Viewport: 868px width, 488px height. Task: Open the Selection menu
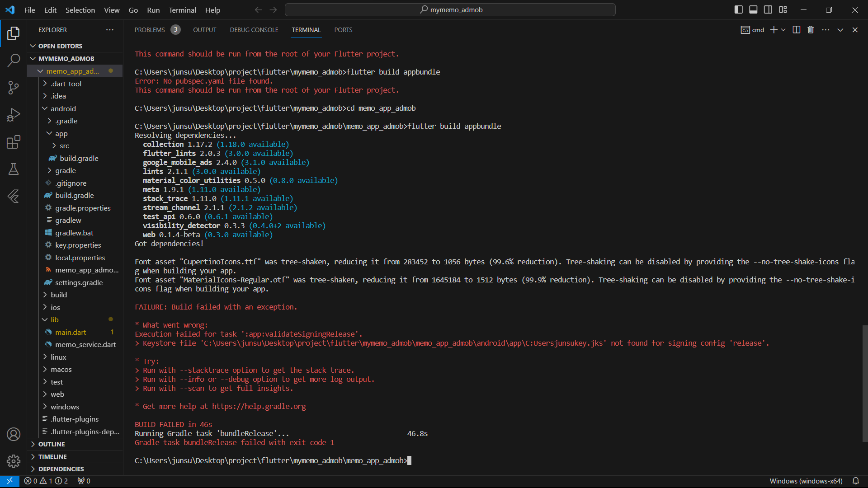(80, 10)
